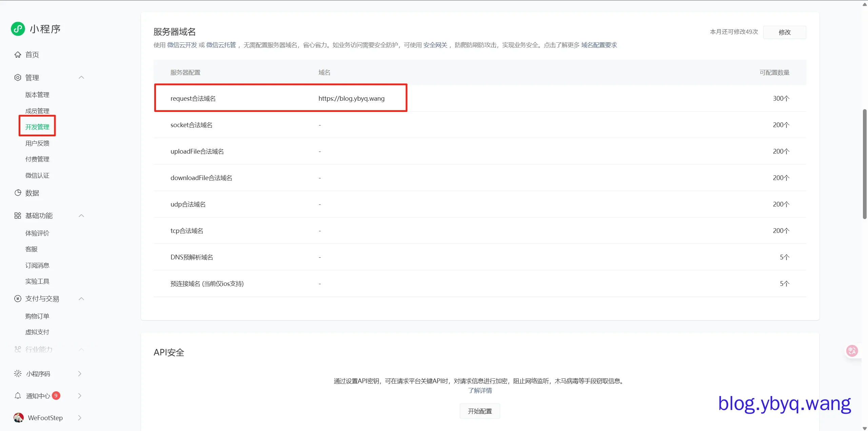Follow the 微信云开发 link
The height and width of the screenshot is (431, 868).
(182, 45)
